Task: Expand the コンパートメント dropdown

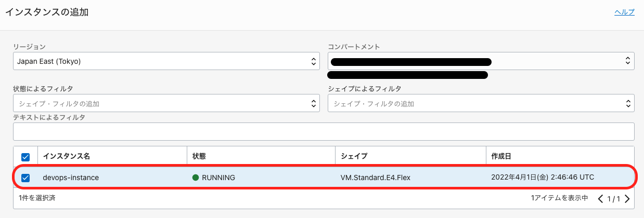Action: coord(481,61)
